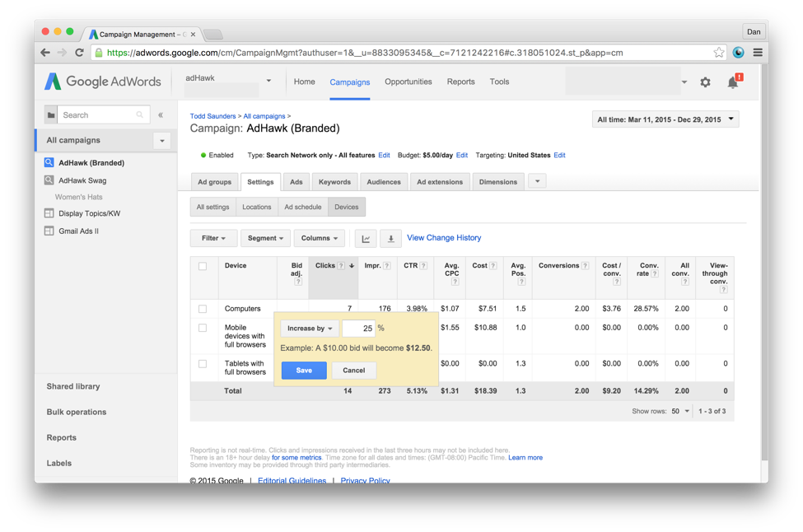Click the Google AdWords logo
The width and height of the screenshot is (803, 532).
click(x=102, y=82)
